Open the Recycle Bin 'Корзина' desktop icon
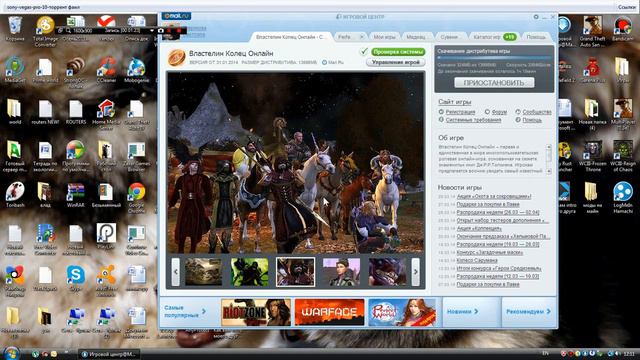This screenshot has height=360, width=640. [15, 29]
